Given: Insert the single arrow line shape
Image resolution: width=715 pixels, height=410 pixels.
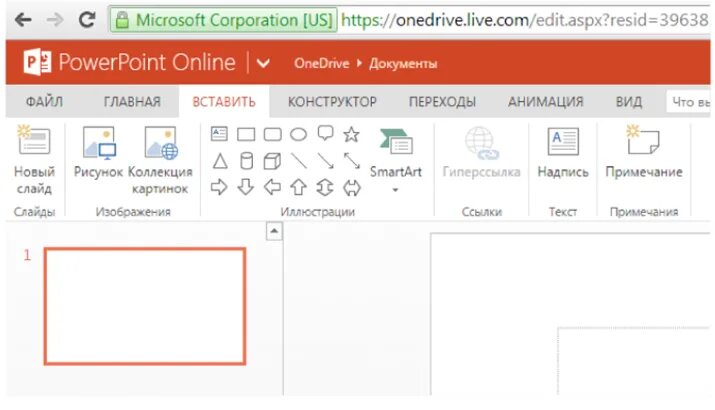Looking at the screenshot, I should pos(326,161).
